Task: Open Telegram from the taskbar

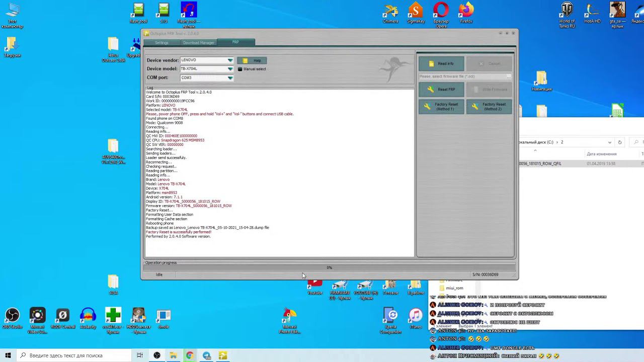Action: (206, 355)
